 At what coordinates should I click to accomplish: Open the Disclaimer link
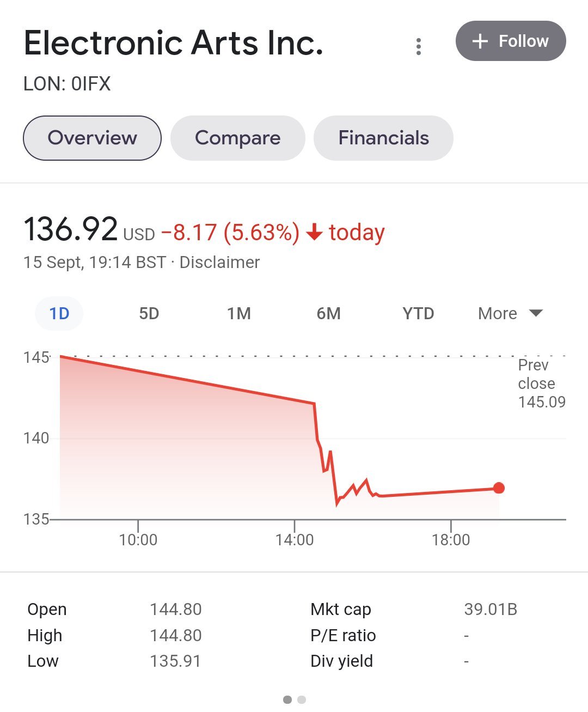coord(219,262)
